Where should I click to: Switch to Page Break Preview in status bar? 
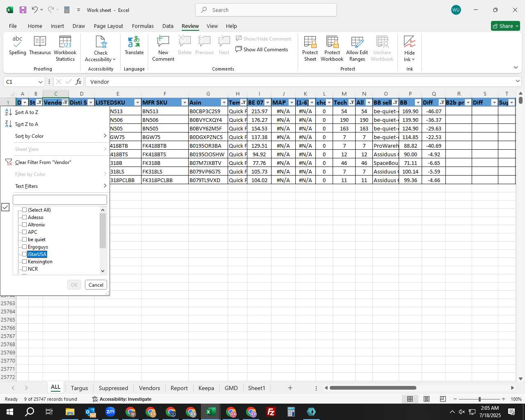pos(443,399)
